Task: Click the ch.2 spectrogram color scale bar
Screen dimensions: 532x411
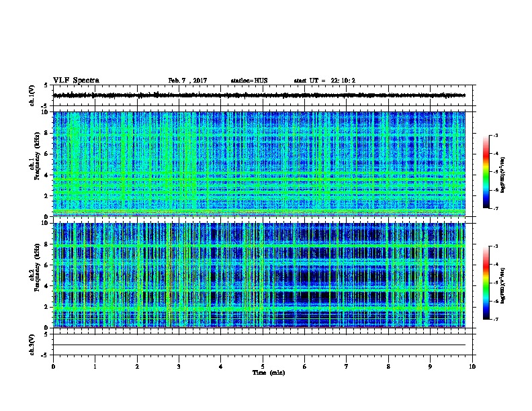Action: [x=486, y=283]
